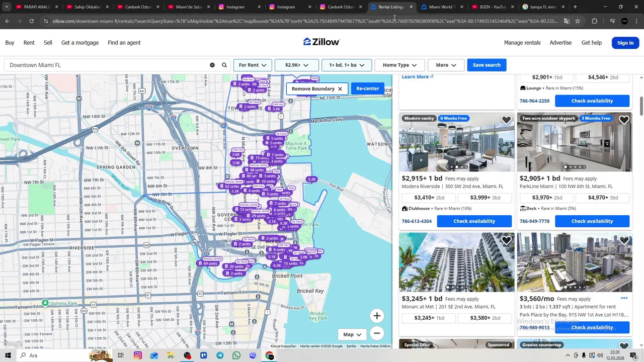
Task: Open a new browser tab
Action: click(x=575, y=7)
